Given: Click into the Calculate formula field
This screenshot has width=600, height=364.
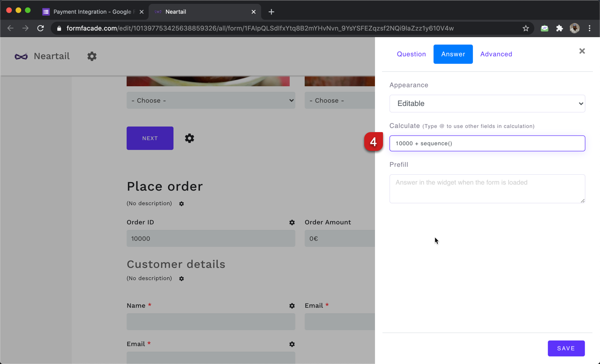Looking at the screenshot, I should coord(487,143).
